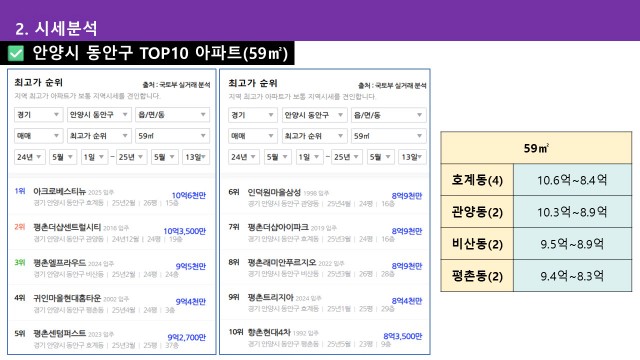Open 6위 인덕원마을삼성 listing
Viewport: 640px width, 360px height.
click(325, 197)
